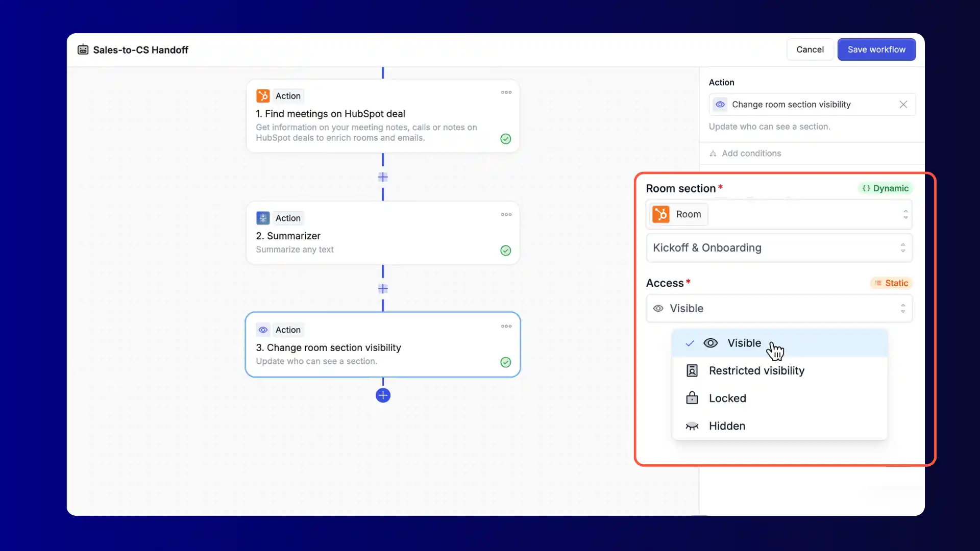Remove the selected Change room section visibility action

tap(903, 105)
